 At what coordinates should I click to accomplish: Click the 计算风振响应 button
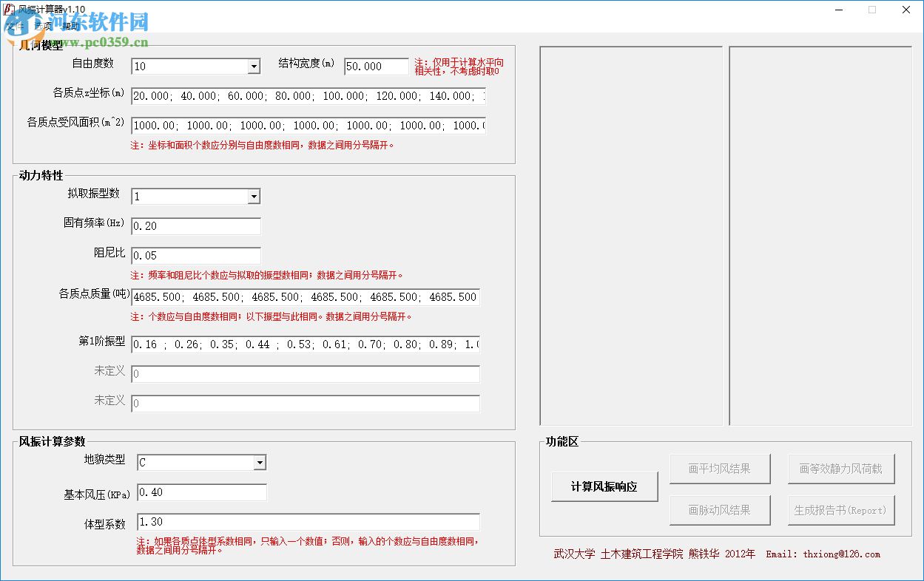click(x=604, y=486)
